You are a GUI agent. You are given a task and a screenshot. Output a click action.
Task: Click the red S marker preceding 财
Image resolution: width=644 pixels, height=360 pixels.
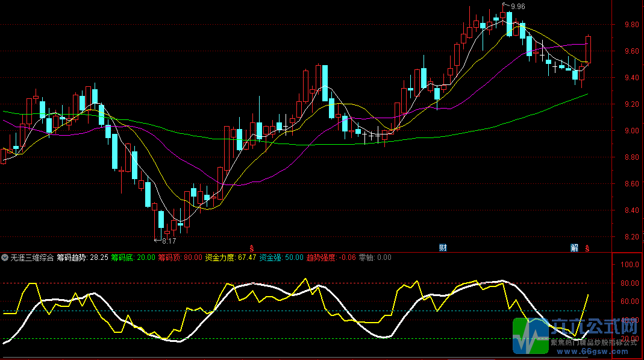pyautogui.click(x=252, y=248)
